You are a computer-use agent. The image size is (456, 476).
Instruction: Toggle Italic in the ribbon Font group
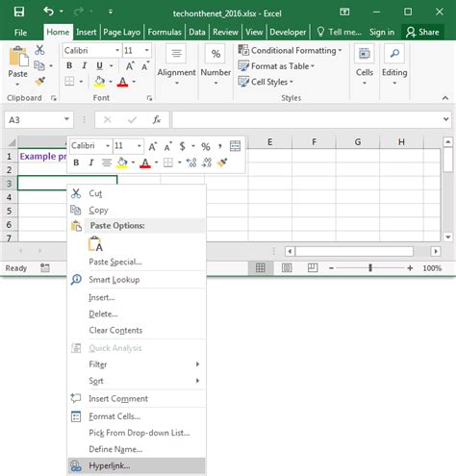pyautogui.click(x=84, y=65)
